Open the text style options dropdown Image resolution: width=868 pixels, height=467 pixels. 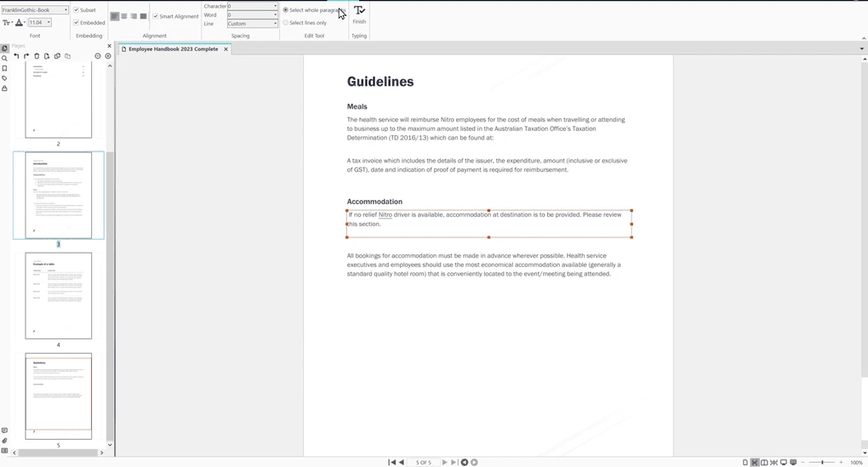click(x=7, y=23)
